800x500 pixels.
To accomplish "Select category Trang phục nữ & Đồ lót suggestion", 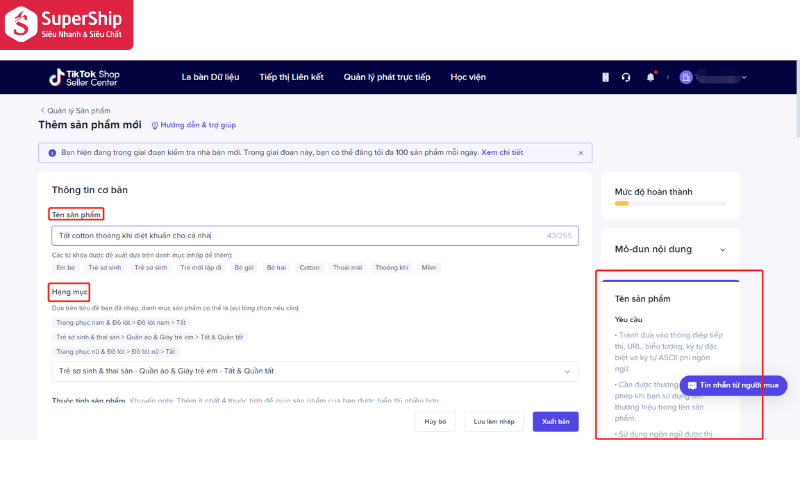I will (x=116, y=352).
